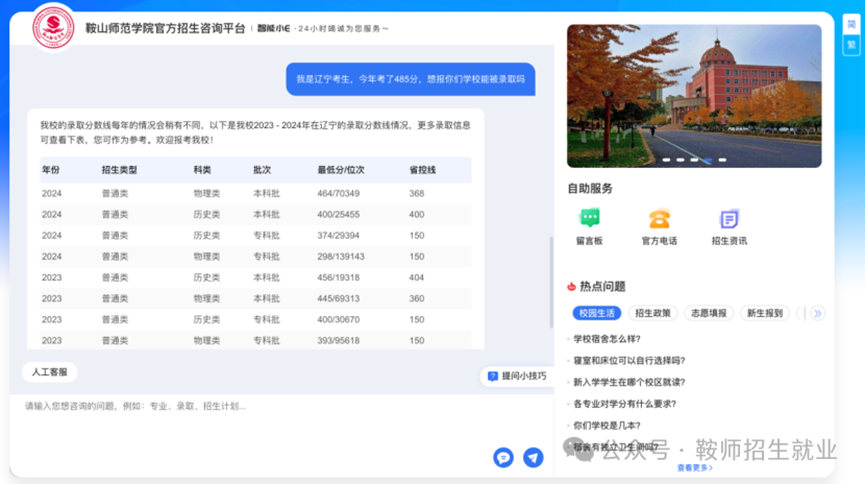Select the active blue carousel indicator dot

[708, 160]
